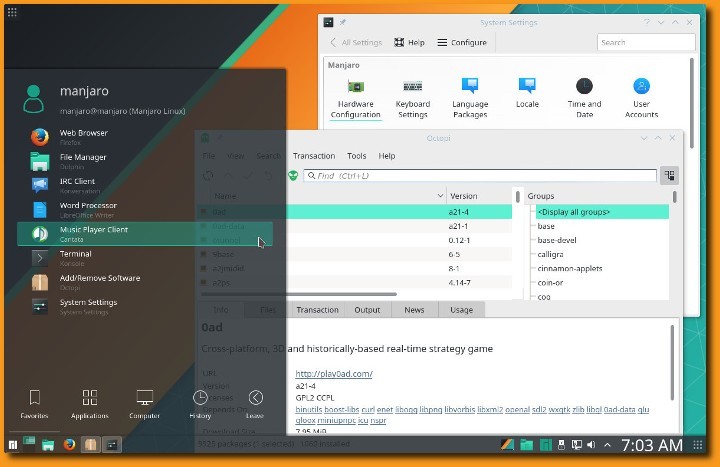Open Time and Date settings
The height and width of the screenshot is (467, 720).
tap(584, 98)
